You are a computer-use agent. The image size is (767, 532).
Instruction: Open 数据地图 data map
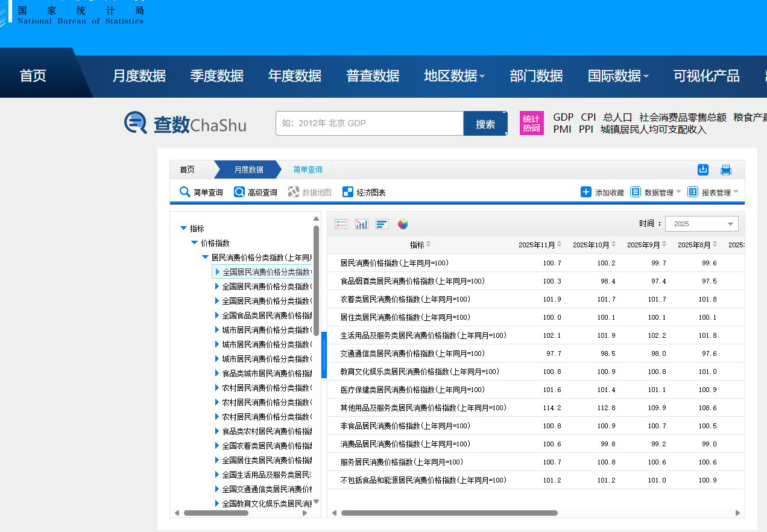click(x=310, y=192)
